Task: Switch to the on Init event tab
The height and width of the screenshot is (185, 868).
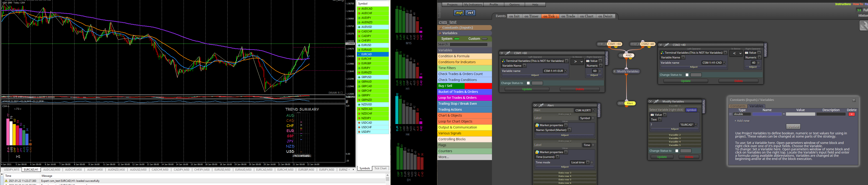Action: (514, 16)
